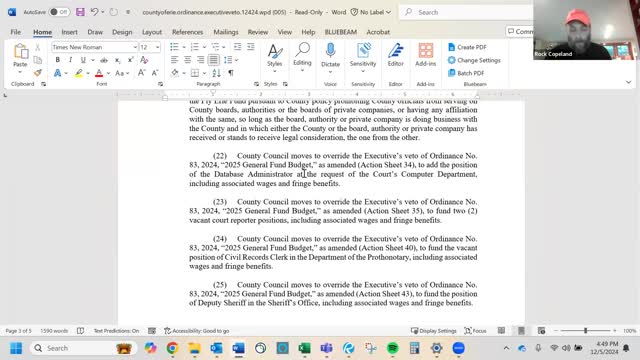Viewport: 640px width, 360px height.
Task: Switch to the Layout tab
Action: point(152,32)
